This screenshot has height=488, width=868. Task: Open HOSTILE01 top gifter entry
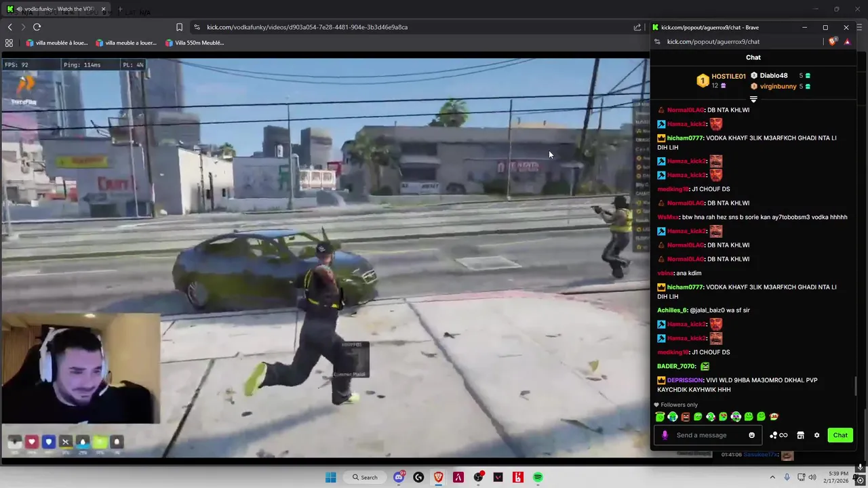pos(721,81)
